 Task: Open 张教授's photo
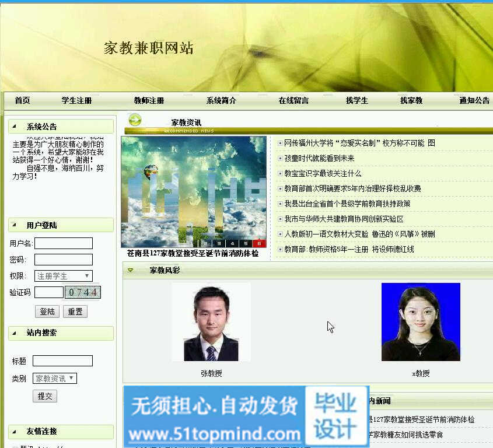click(x=211, y=322)
